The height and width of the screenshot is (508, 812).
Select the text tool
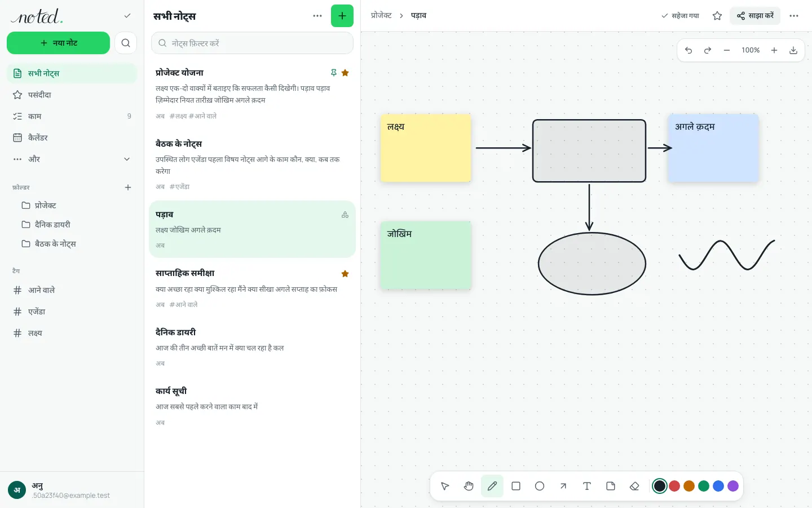point(587,486)
